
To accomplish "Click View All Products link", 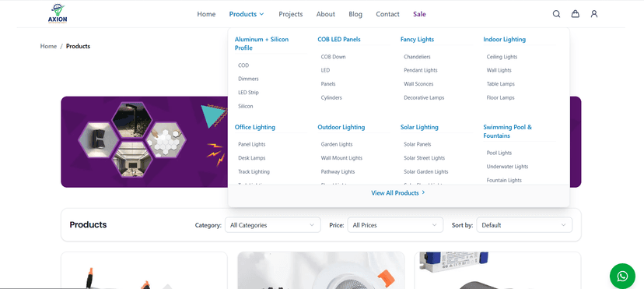I will [398, 193].
